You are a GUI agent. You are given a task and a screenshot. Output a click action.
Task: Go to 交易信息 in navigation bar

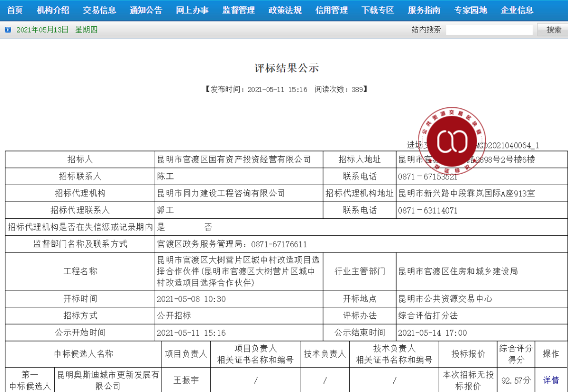coord(99,10)
